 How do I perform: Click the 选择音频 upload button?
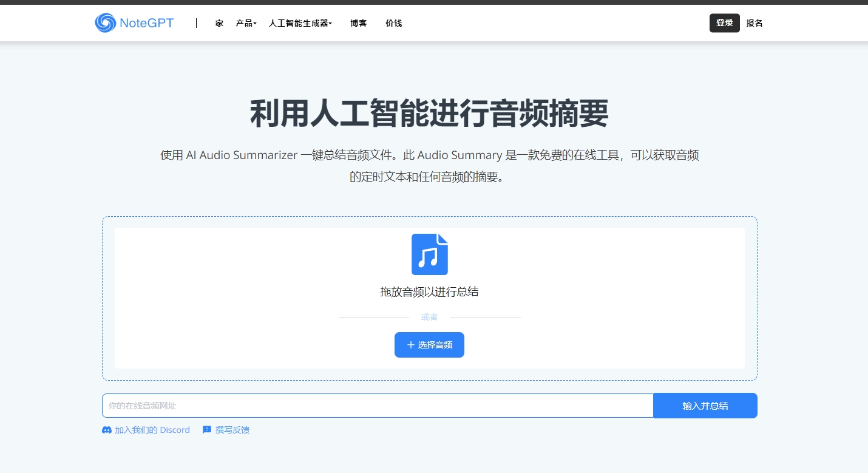click(429, 345)
